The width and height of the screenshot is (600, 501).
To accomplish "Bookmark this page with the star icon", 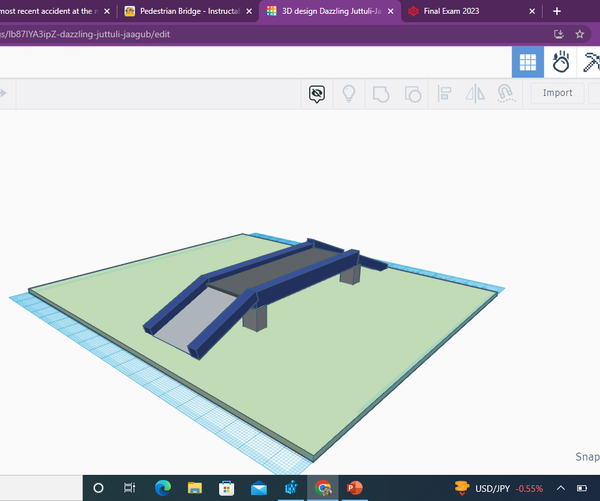I will 579,34.
